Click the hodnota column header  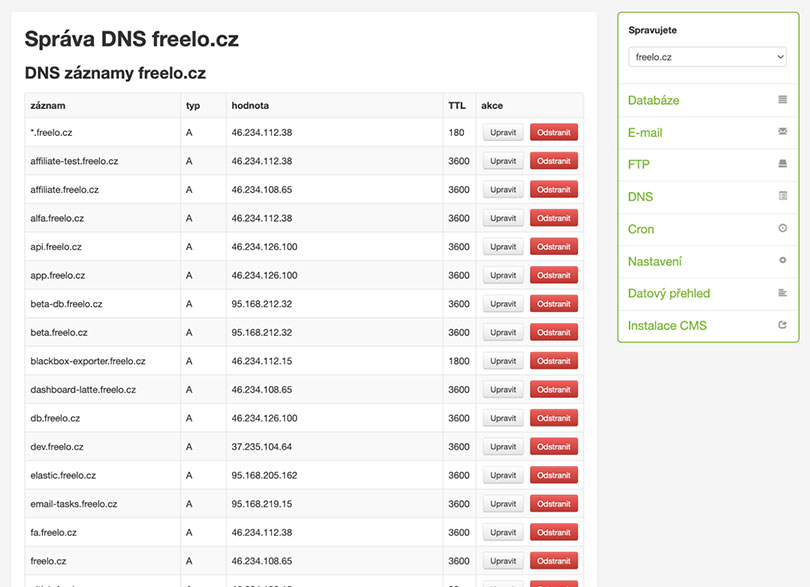coord(250,105)
